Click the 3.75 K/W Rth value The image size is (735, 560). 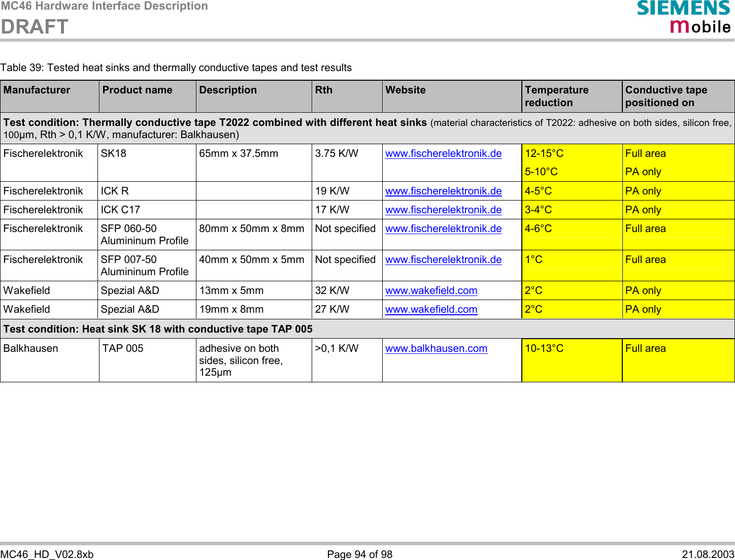[337, 153]
